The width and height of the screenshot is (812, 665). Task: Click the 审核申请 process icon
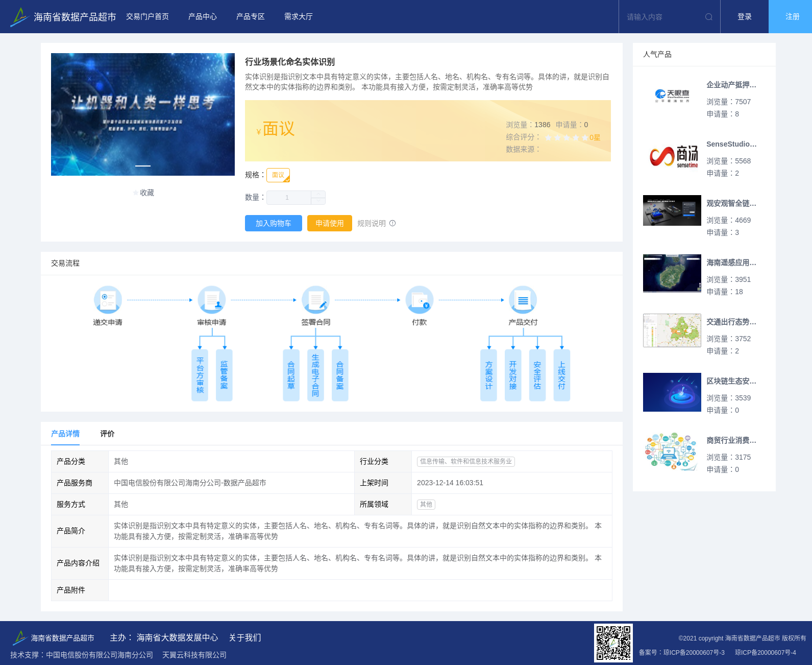(212, 300)
